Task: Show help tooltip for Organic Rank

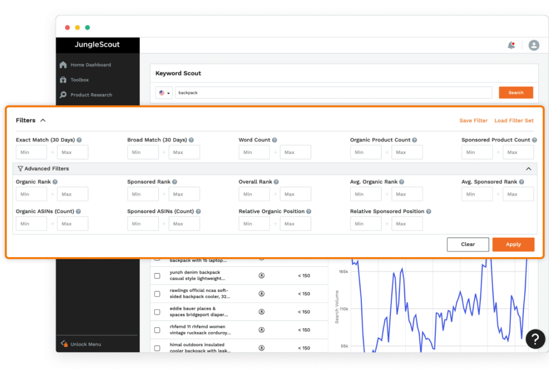Action: pos(55,182)
